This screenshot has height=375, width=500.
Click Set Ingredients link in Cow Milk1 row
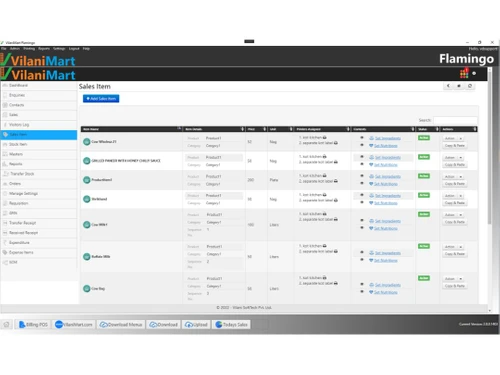388,221
